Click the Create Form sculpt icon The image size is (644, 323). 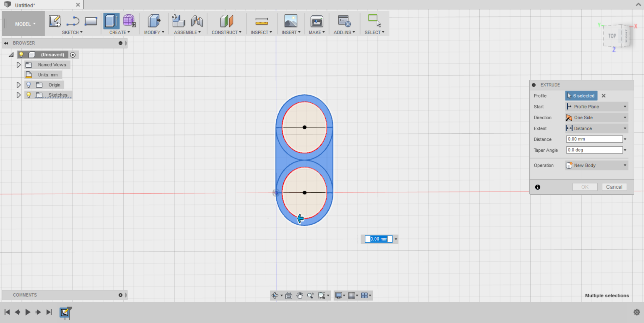(129, 21)
